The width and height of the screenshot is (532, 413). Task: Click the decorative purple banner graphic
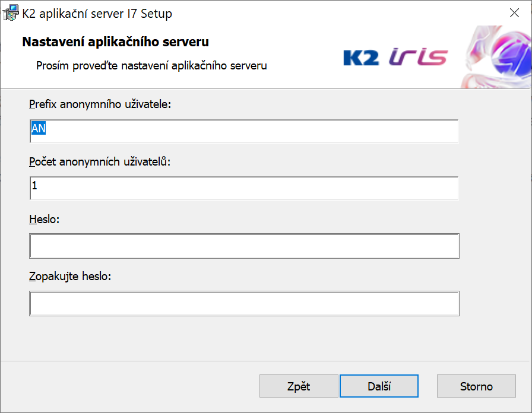(x=498, y=58)
